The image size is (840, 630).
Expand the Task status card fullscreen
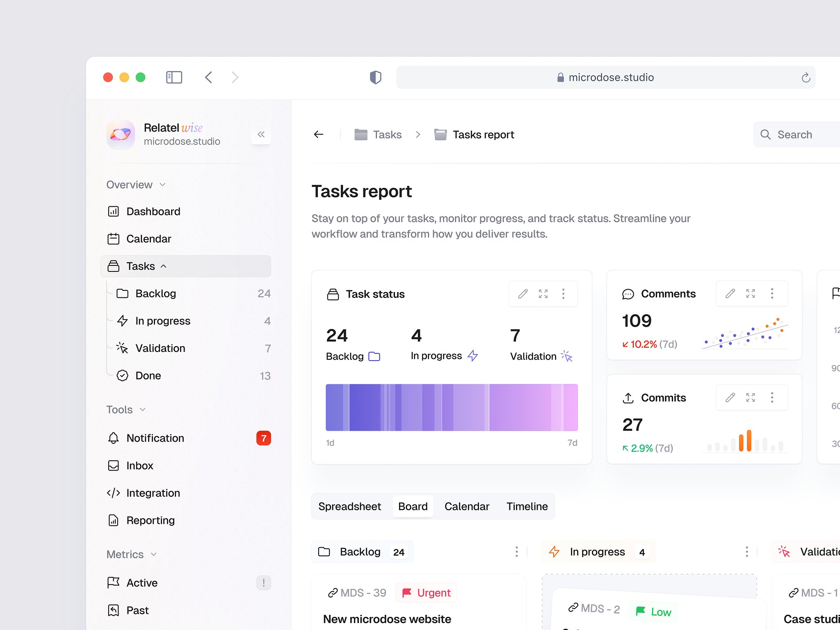click(543, 294)
